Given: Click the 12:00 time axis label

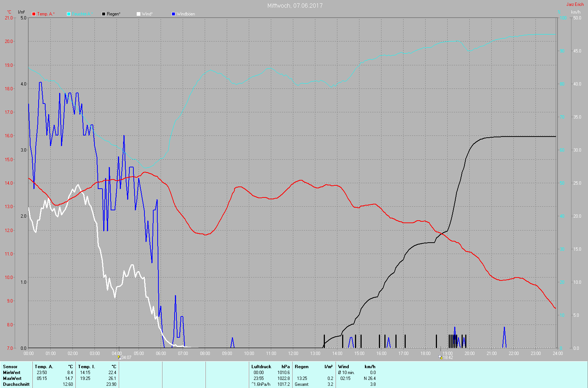Looking at the screenshot, I should point(293,353).
